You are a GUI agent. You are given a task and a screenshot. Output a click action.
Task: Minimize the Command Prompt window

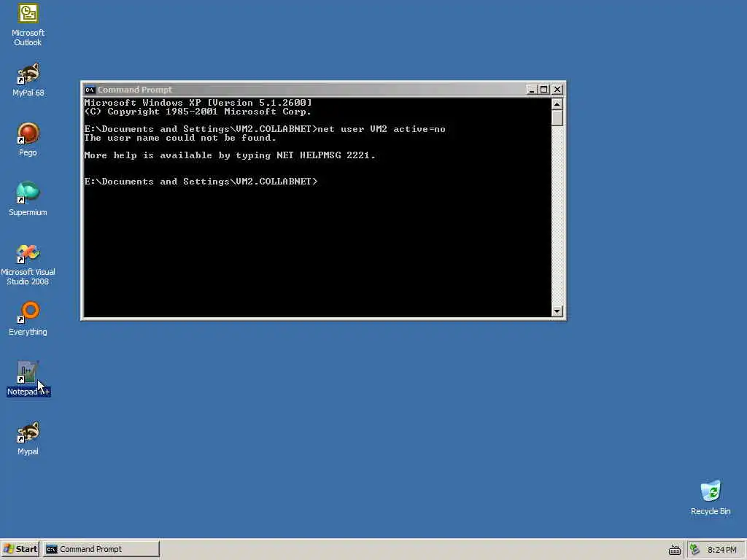coord(532,90)
